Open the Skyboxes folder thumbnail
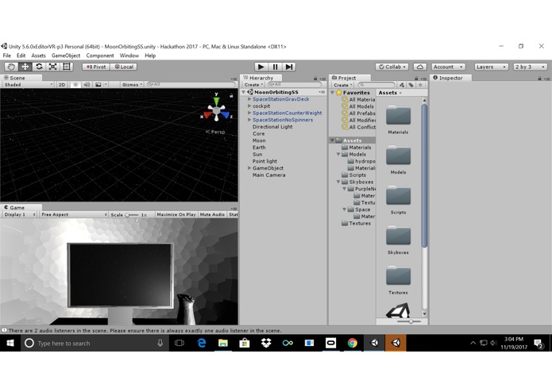This screenshot has width=552, height=392. click(x=398, y=236)
